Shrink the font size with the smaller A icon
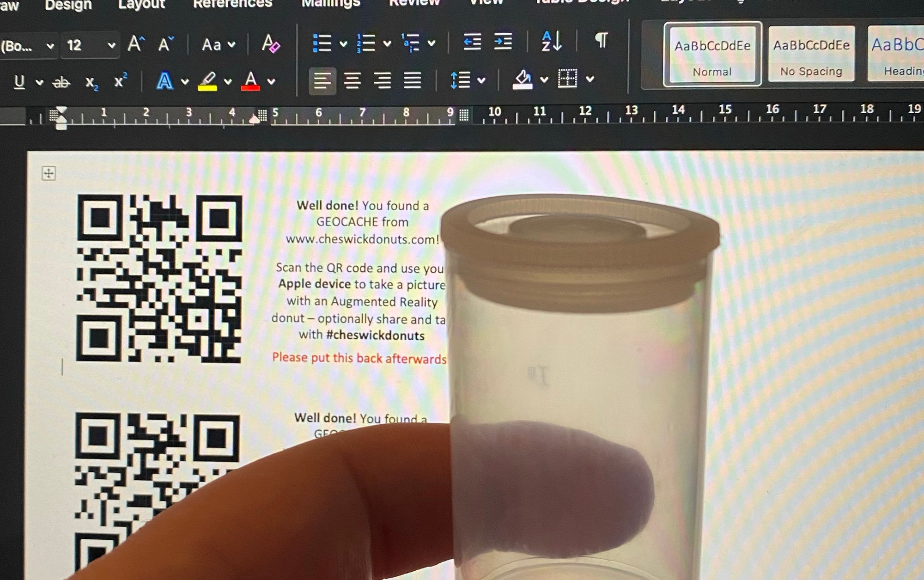 click(x=166, y=44)
